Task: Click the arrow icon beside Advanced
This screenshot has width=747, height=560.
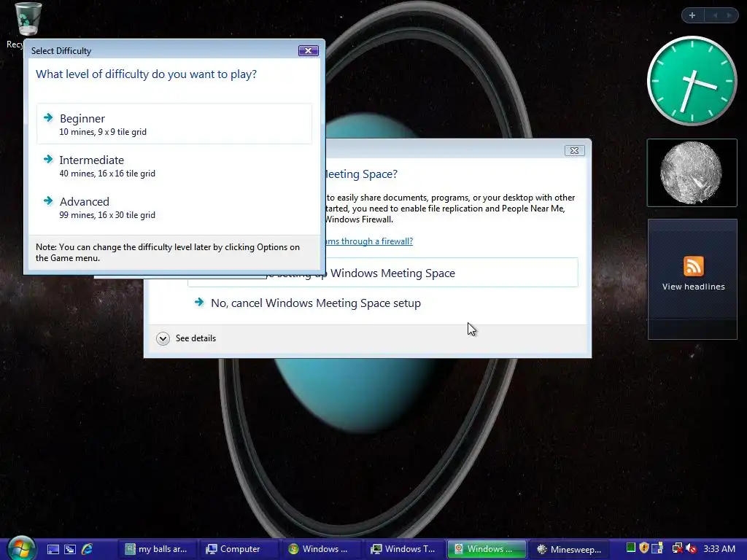Action: pos(48,201)
